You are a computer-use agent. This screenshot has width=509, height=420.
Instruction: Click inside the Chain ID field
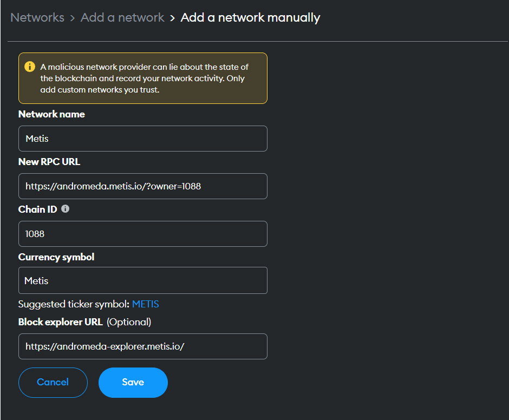[x=142, y=234]
